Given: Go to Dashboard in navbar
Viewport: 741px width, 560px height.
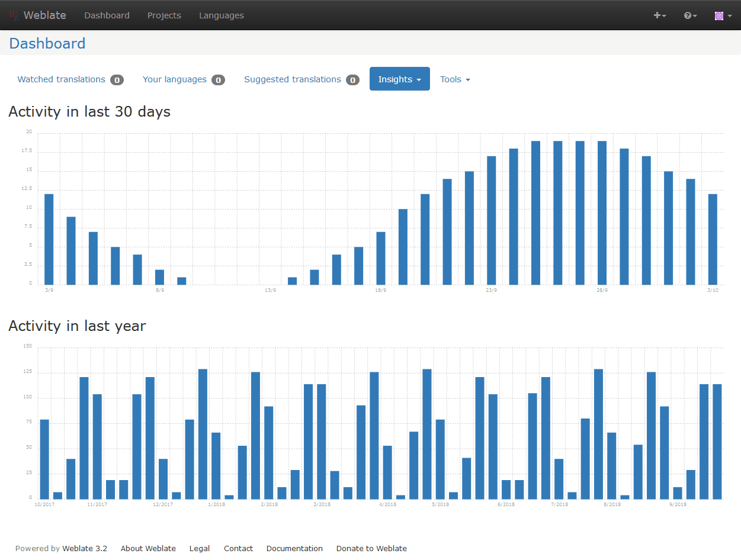Looking at the screenshot, I should [x=107, y=15].
